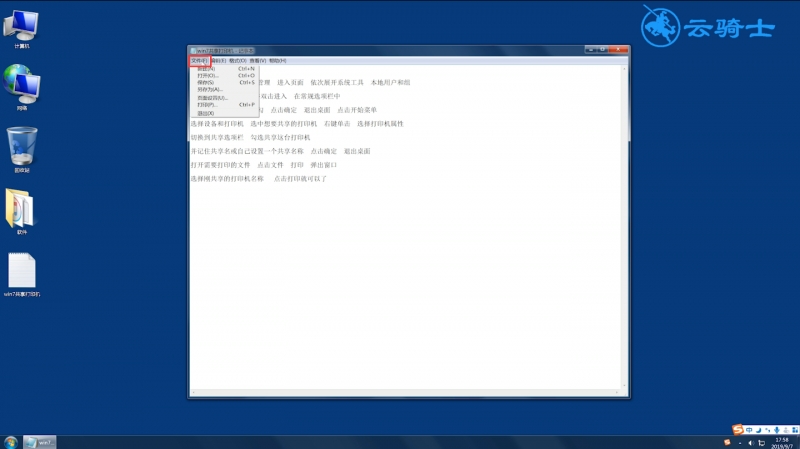Click the 文件(F) menu
This screenshot has height=449, width=800.
199,61
